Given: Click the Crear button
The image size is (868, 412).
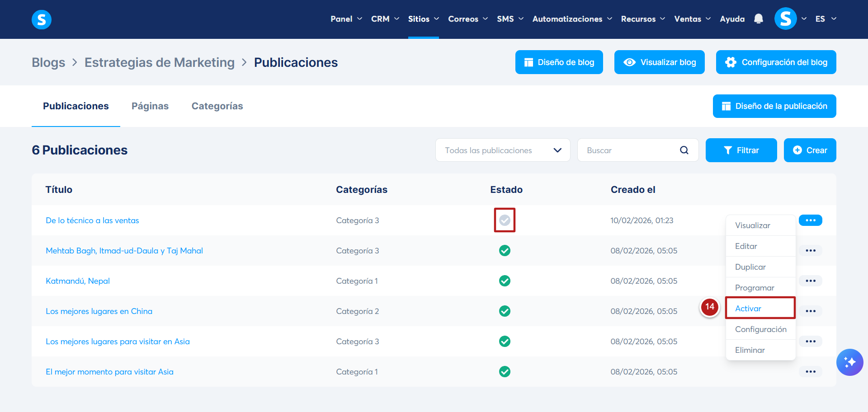Looking at the screenshot, I should coord(810,150).
